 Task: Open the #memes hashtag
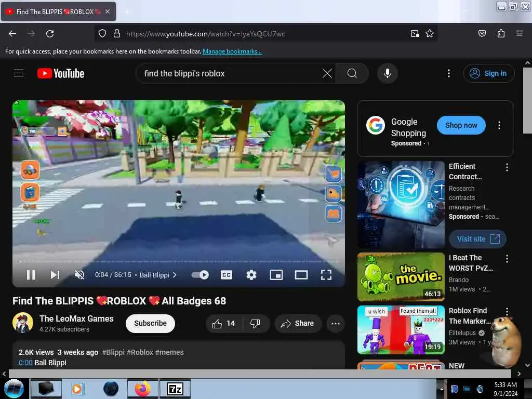tap(169, 353)
